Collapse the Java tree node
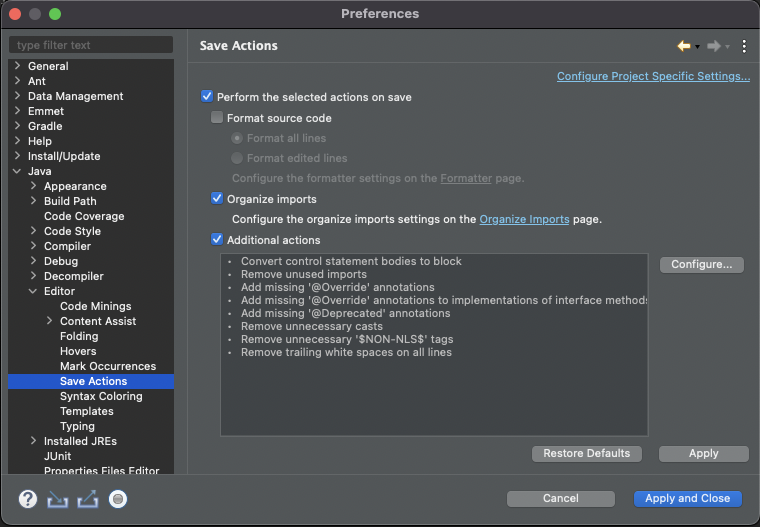This screenshot has height=527, width=760. click(x=17, y=171)
